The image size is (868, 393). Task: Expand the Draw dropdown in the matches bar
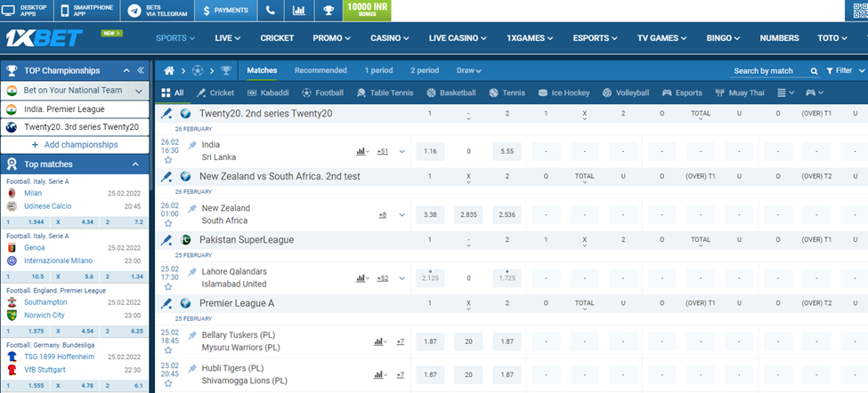(468, 71)
